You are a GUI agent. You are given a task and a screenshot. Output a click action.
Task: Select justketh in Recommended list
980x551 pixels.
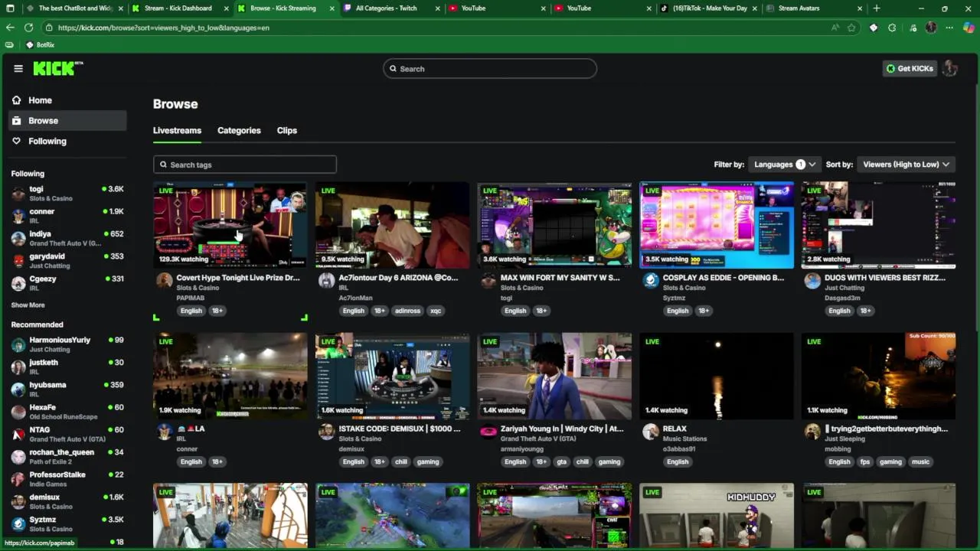coord(67,367)
